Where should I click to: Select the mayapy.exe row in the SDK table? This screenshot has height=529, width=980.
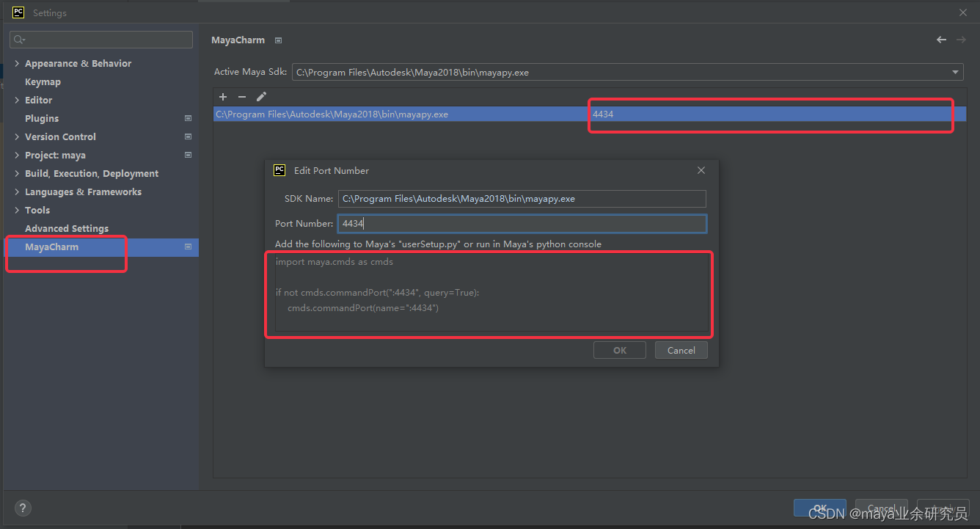[590, 114]
